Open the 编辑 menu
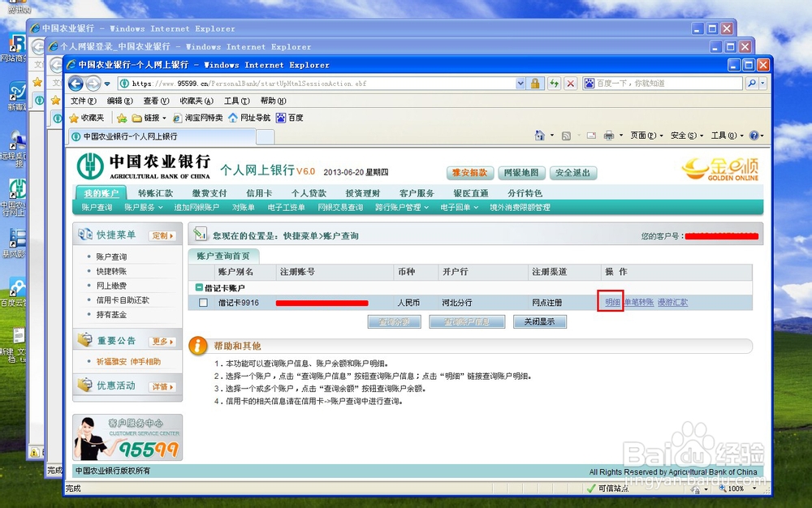Viewport: 812px width, 508px height. pos(119,101)
